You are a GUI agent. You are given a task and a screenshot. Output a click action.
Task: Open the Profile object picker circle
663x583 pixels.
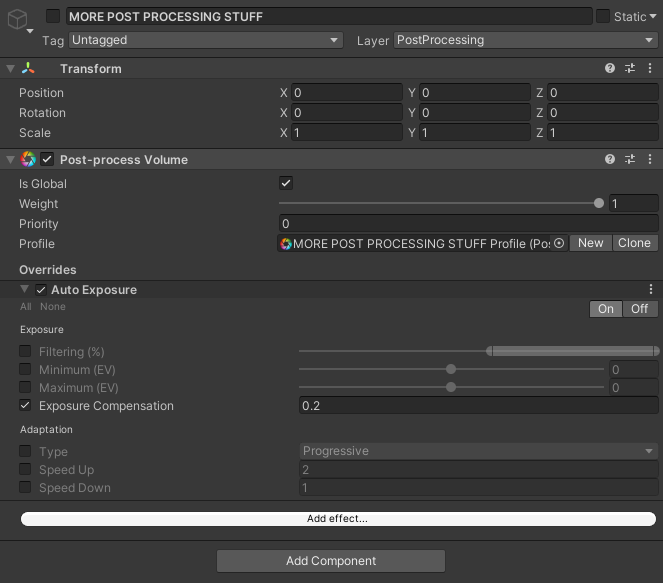coord(559,243)
